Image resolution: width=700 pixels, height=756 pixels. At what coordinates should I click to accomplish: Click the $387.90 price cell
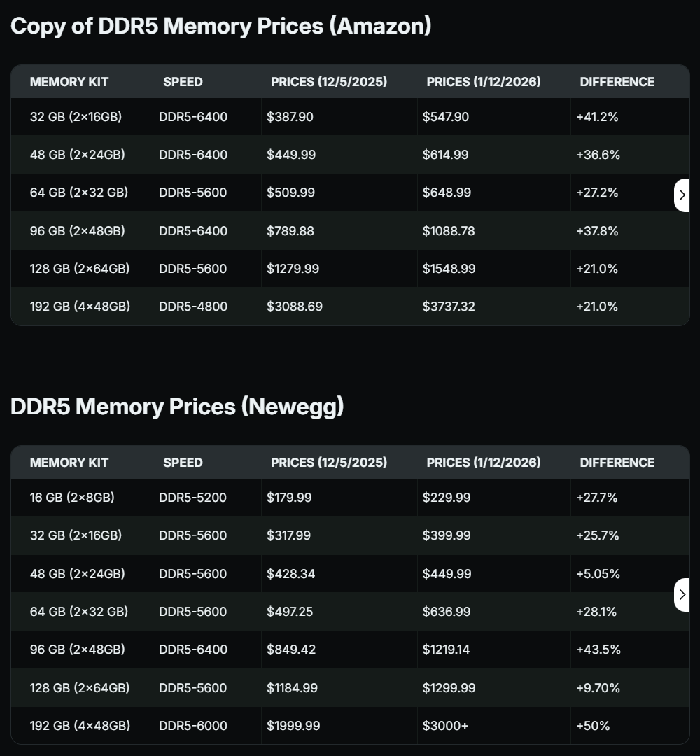click(x=290, y=117)
